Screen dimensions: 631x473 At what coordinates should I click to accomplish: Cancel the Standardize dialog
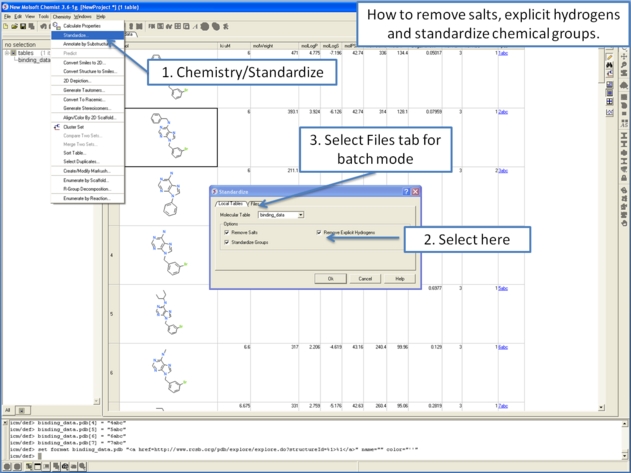point(365,279)
